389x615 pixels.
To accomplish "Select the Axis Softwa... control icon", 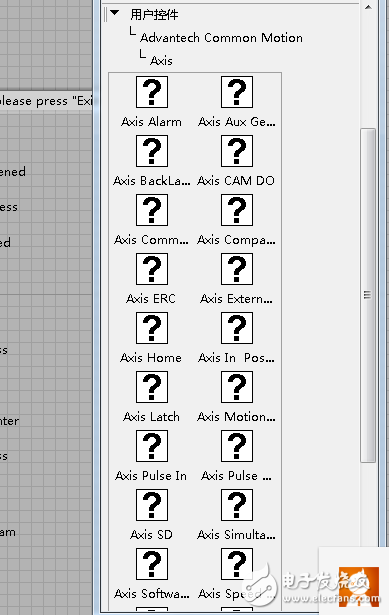I will pos(152,564).
